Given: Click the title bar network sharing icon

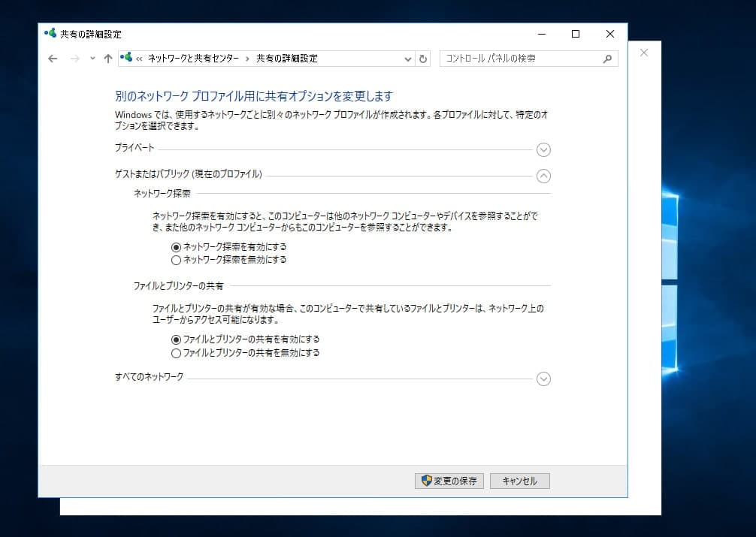Looking at the screenshot, I should point(50,34).
